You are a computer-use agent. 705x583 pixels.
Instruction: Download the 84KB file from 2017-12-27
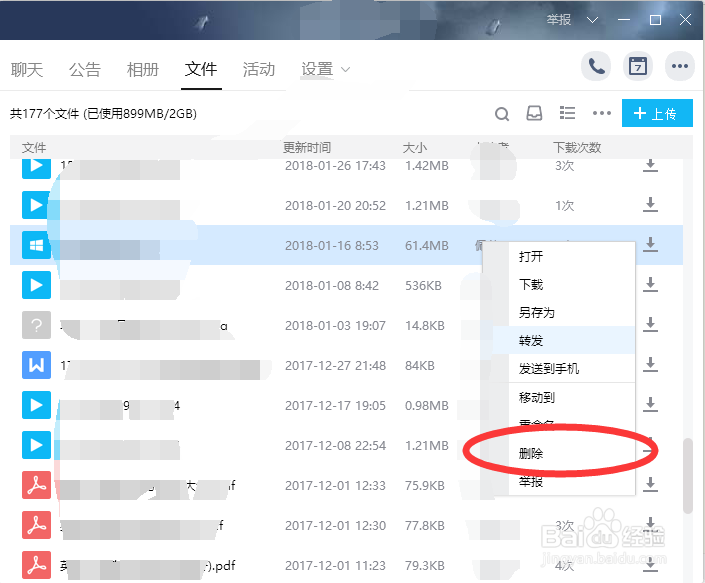tap(650, 365)
